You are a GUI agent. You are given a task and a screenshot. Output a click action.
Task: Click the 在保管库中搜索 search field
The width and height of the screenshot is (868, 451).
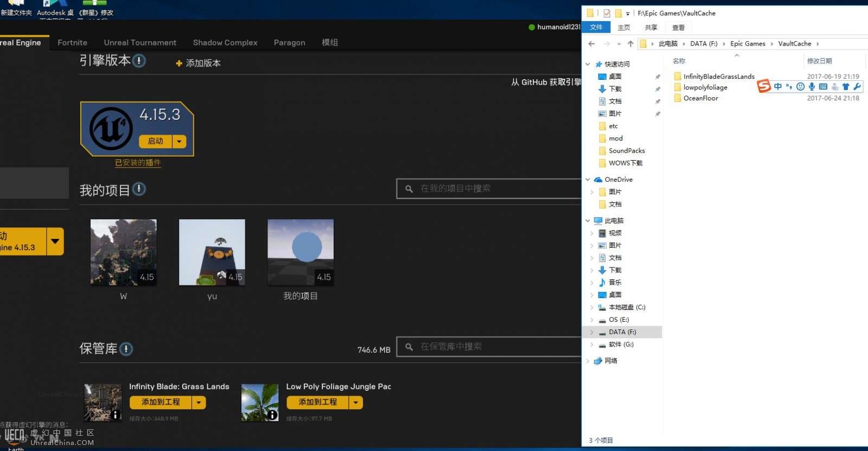489,347
